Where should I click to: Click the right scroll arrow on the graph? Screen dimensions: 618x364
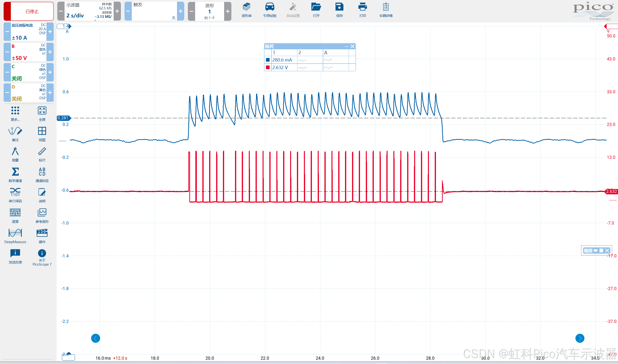580,338
